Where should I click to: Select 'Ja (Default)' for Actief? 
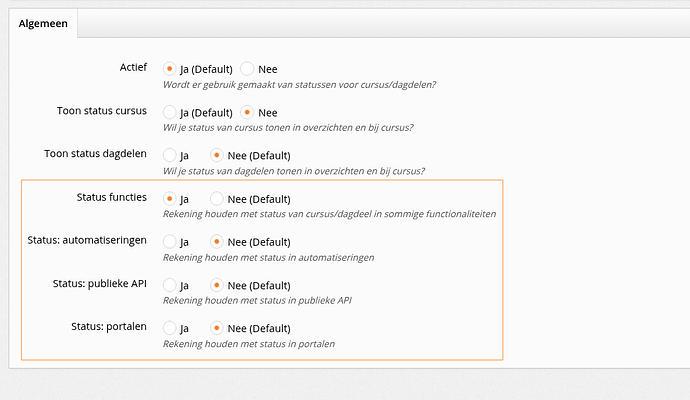click(170, 69)
